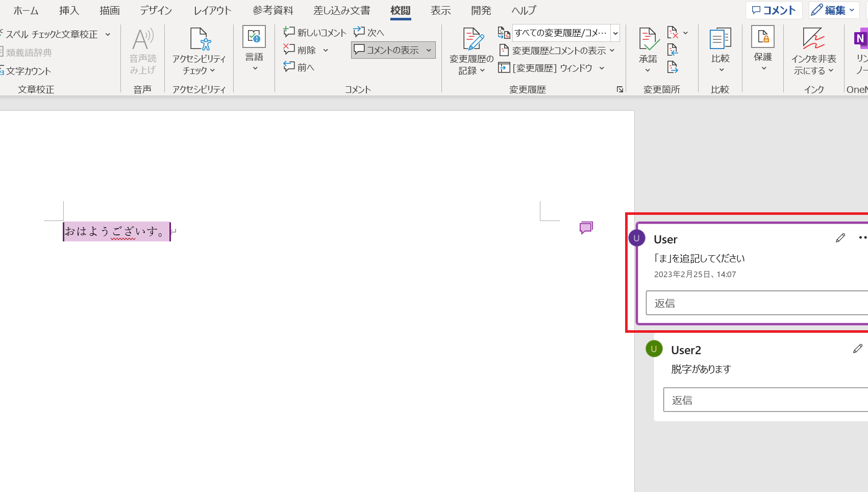Go to Next (次へ) comment
The height and width of the screenshot is (492, 868).
coord(369,32)
